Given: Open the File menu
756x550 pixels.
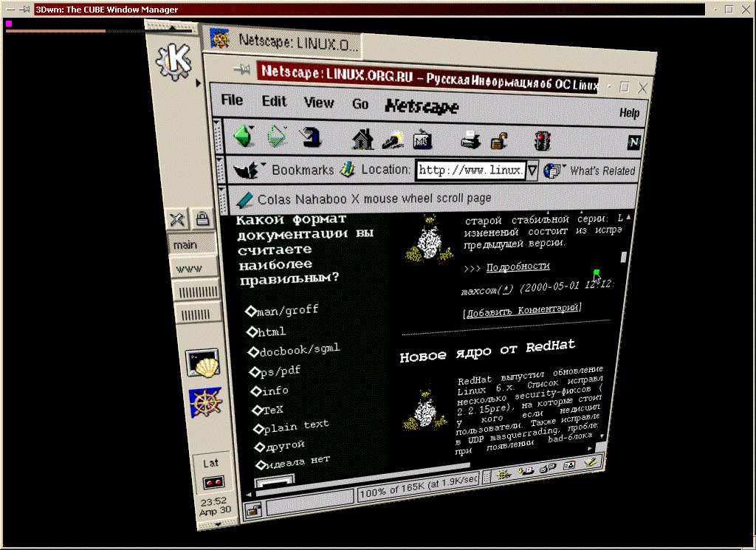Looking at the screenshot, I should 232,100.
